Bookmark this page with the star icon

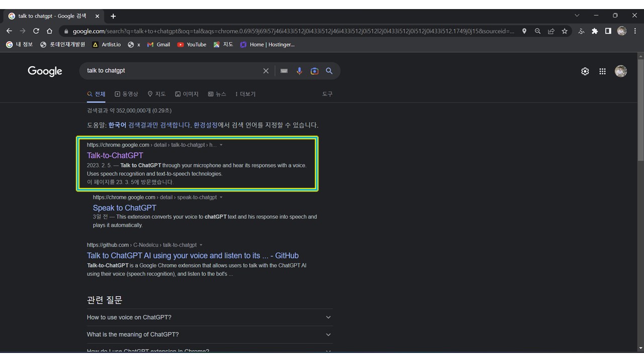[565, 31]
